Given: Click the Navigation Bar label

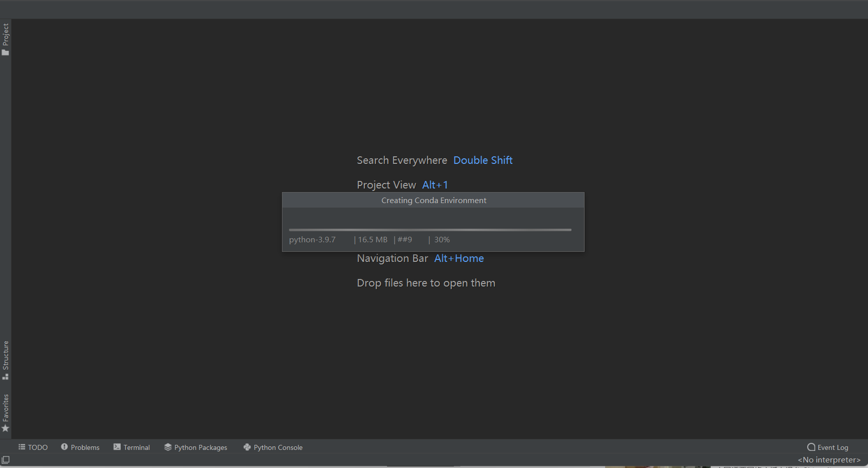Looking at the screenshot, I should tap(393, 258).
